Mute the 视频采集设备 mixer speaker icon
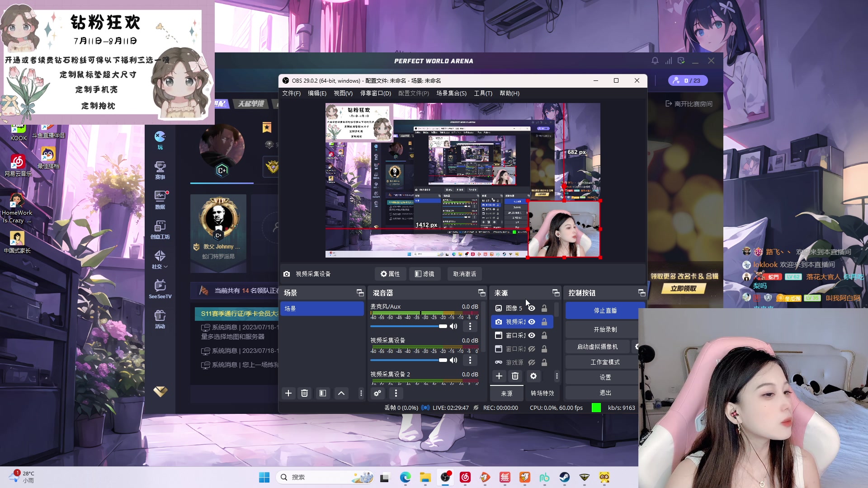 point(453,360)
